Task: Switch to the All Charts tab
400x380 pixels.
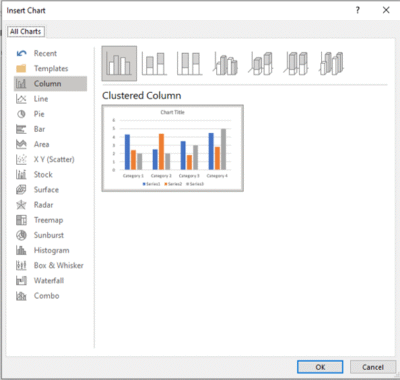Action: pos(26,32)
